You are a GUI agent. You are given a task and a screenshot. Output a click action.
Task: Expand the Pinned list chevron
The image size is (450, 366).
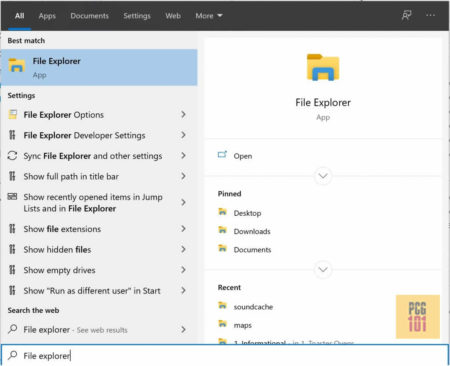[323, 269]
